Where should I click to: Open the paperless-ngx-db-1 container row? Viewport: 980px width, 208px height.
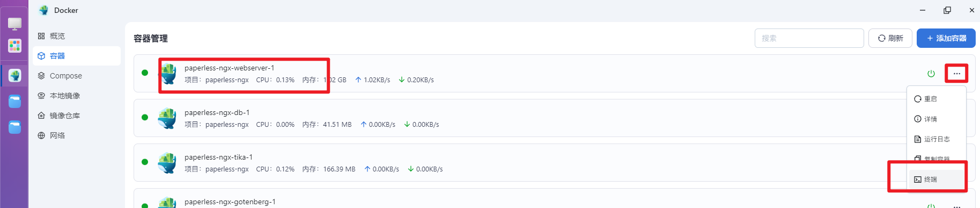point(555,118)
